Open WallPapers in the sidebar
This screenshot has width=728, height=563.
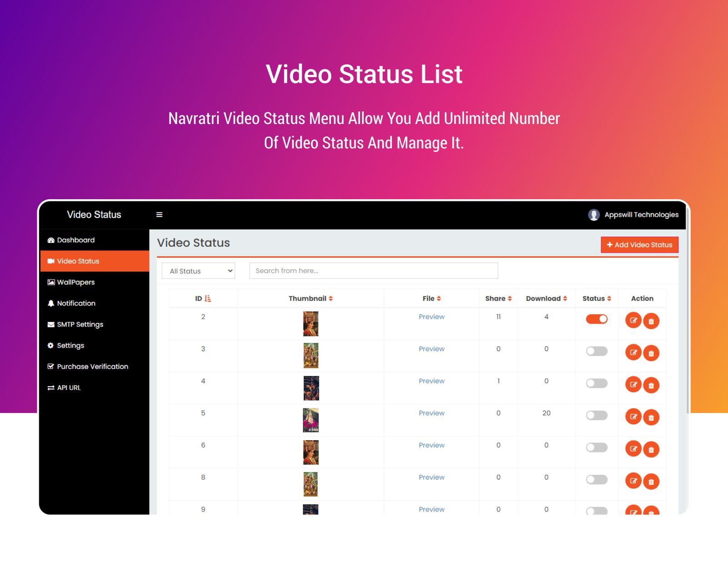pyautogui.click(x=76, y=282)
